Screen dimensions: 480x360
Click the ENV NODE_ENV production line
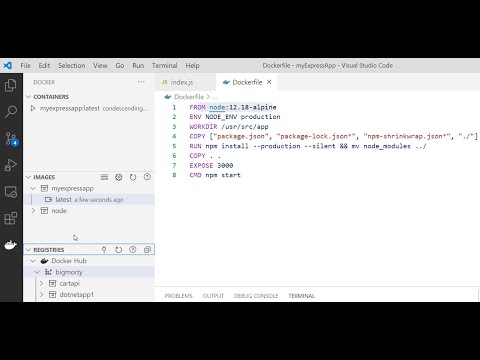coord(235,117)
